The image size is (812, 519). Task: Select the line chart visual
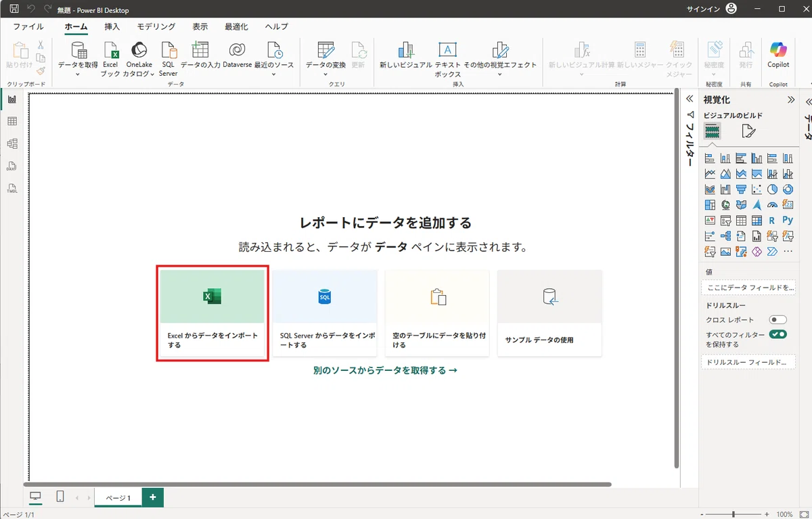710,174
